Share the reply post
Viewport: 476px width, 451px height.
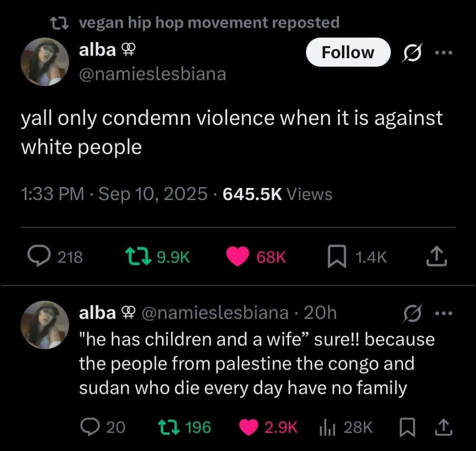tap(443, 427)
